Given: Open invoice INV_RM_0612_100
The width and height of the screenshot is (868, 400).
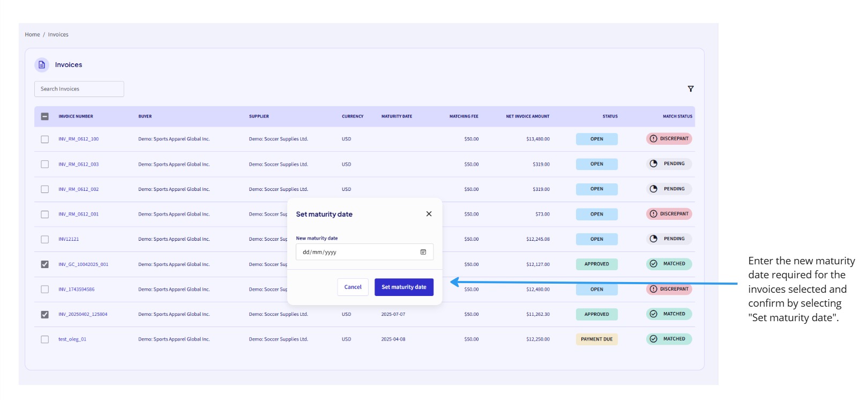Looking at the screenshot, I should tap(79, 139).
